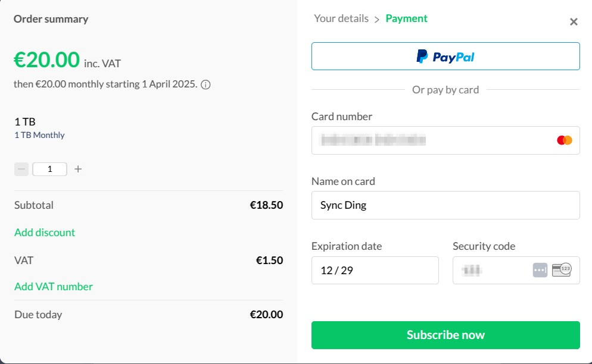The width and height of the screenshot is (592, 364).
Task: Close the checkout dialog with X
Action: click(x=574, y=22)
